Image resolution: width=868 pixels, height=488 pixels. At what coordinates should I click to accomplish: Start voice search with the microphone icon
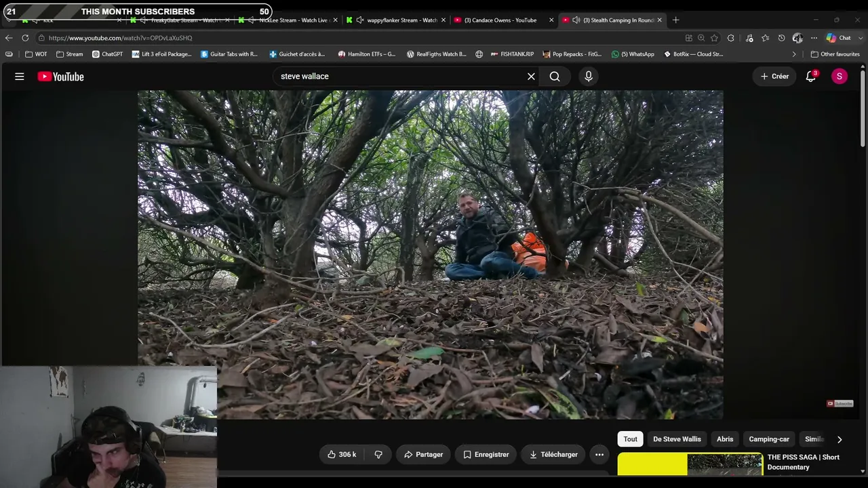(589, 77)
